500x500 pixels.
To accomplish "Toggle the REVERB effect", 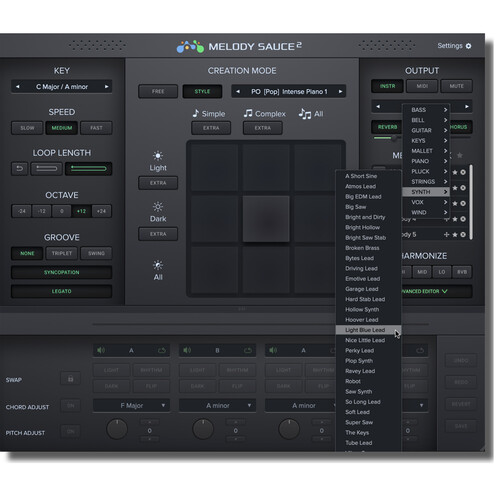I will click(x=387, y=127).
